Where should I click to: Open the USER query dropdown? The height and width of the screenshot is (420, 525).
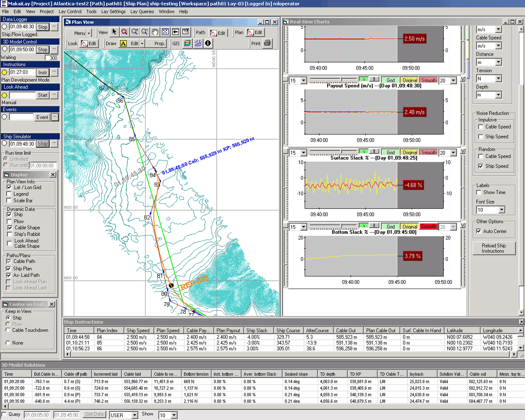[134, 415]
